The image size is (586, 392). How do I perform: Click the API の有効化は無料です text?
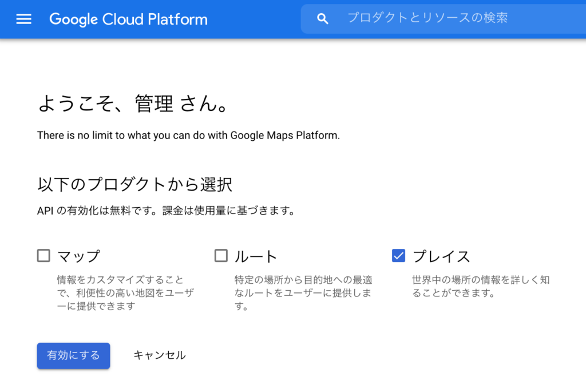(x=167, y=211)
